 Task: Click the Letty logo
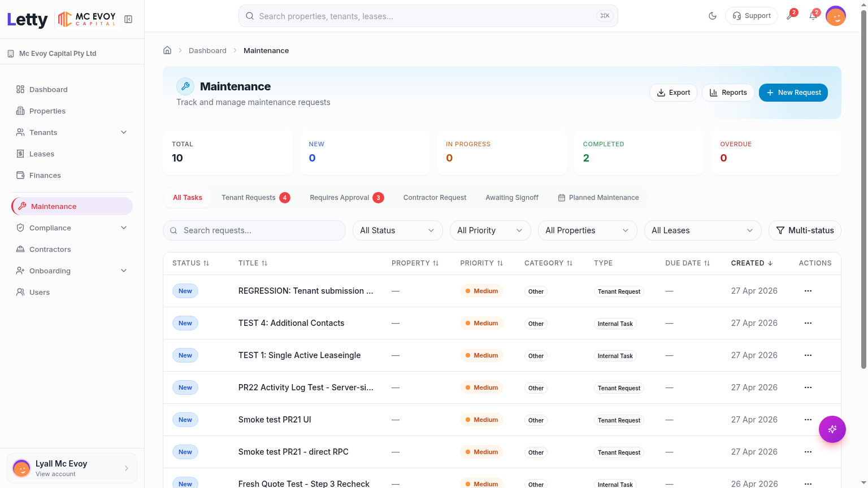click(x=27, y=19)
